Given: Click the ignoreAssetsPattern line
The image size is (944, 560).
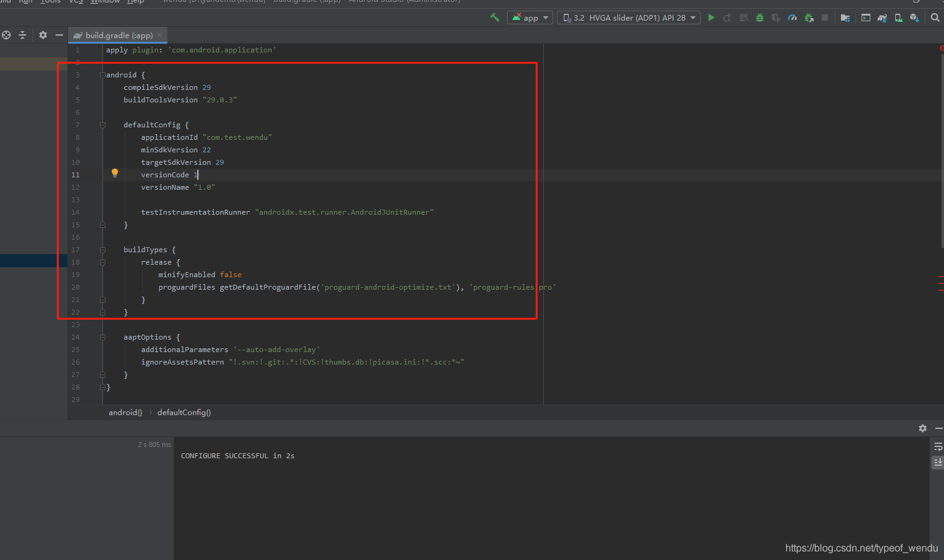Looking at the screenshot, I should (303, 362).
